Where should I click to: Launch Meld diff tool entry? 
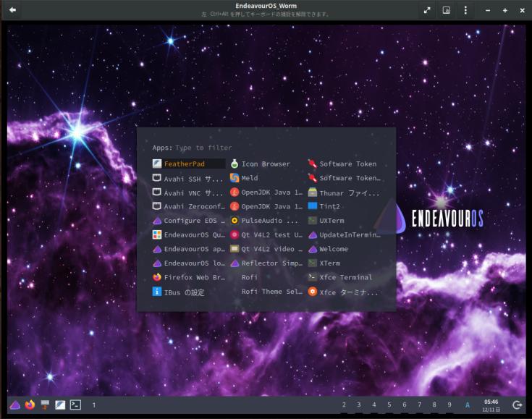266,178
